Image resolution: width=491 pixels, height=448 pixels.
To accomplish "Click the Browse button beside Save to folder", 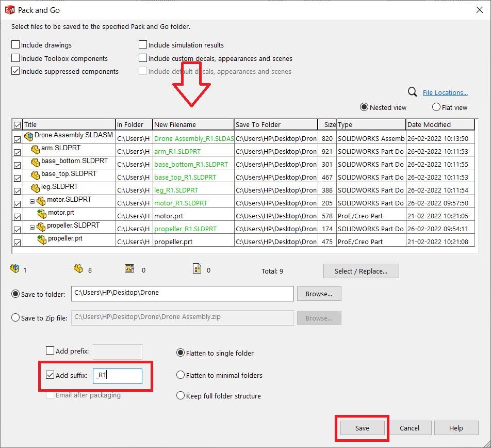I will 319,293.
